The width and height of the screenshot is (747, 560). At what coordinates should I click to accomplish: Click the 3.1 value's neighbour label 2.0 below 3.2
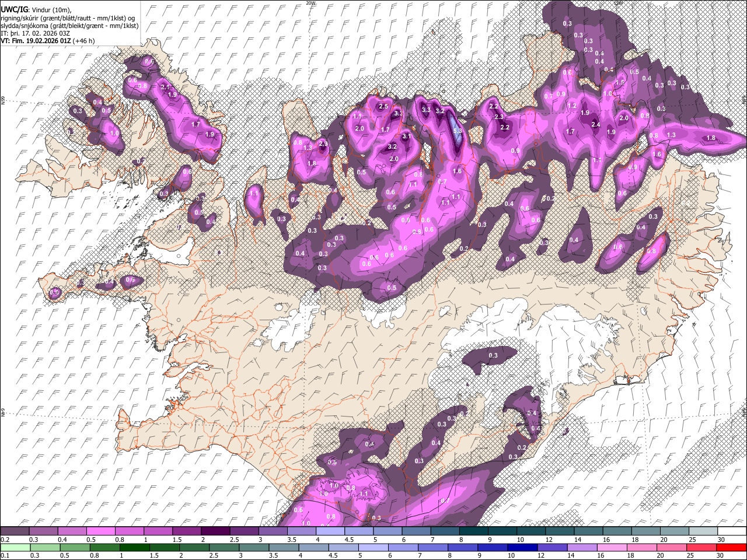[394, 159]
